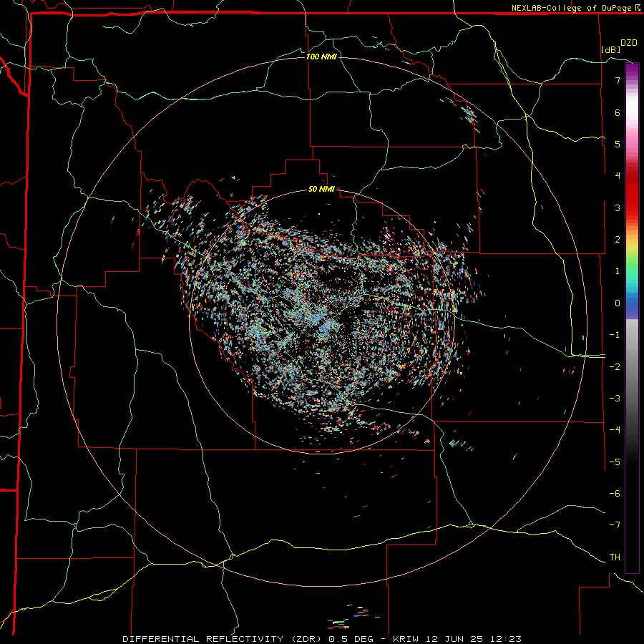Pick the red band of the color bar

tap(632, 193)
